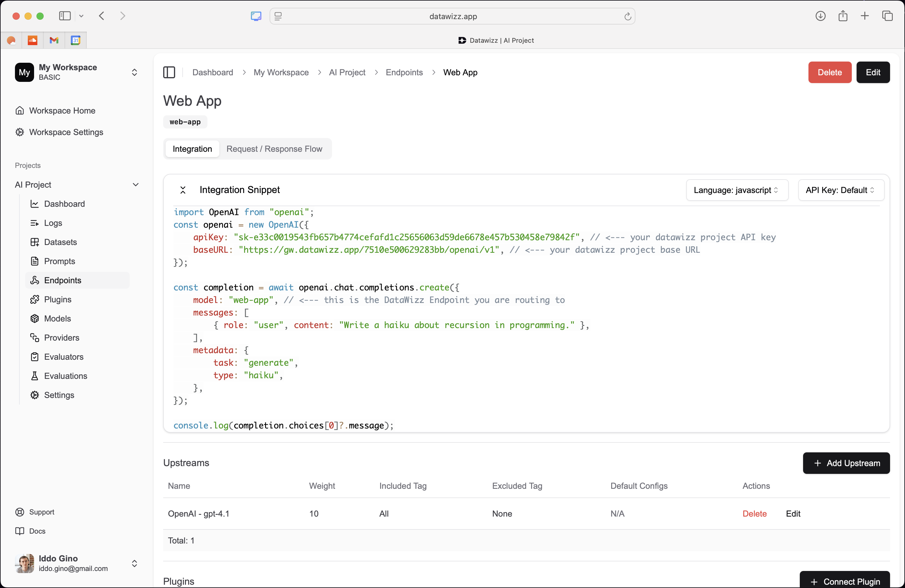
Task: Open the Datasets sidebar item
Action: (60, 242)
